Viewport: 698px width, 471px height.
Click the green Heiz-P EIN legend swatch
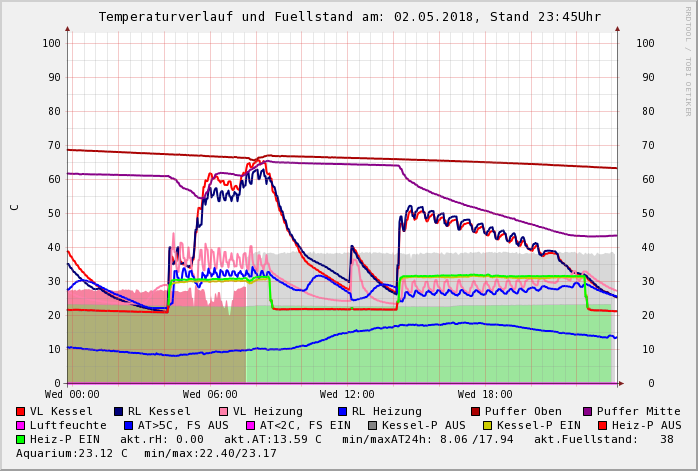click(21, 439)
